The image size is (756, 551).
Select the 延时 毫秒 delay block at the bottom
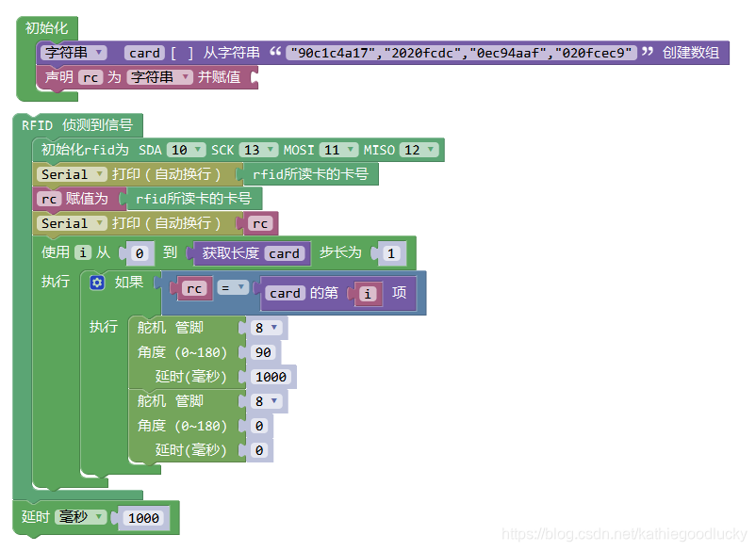tap(96, 518)
